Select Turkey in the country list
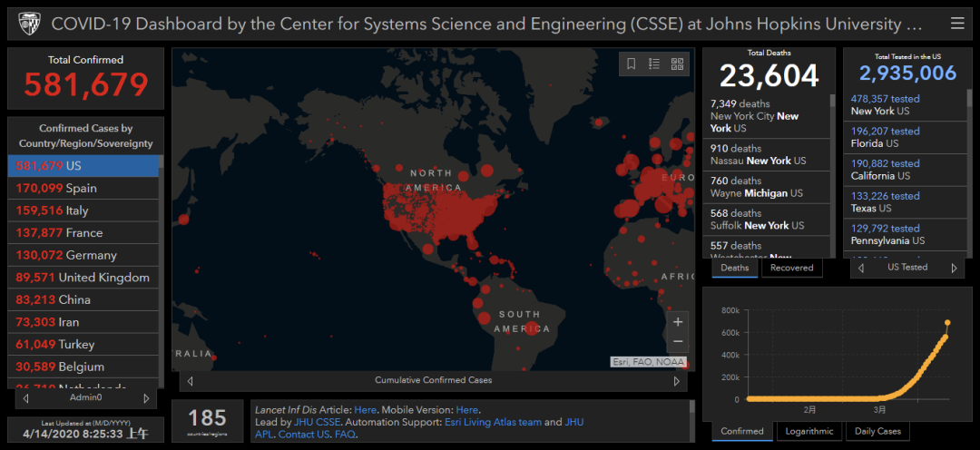Viewport: 980px width, 450px height. point(83,345)
